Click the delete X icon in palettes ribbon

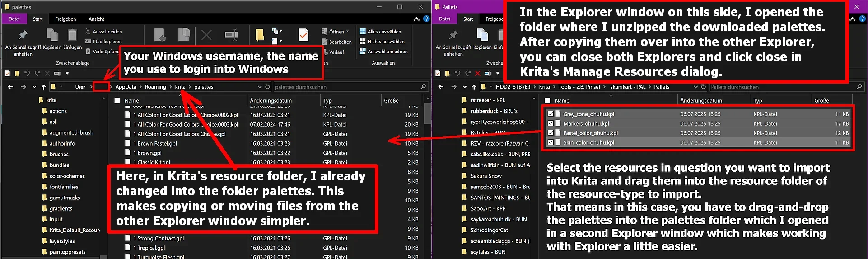pyautogui.click(x=206, y=35)
